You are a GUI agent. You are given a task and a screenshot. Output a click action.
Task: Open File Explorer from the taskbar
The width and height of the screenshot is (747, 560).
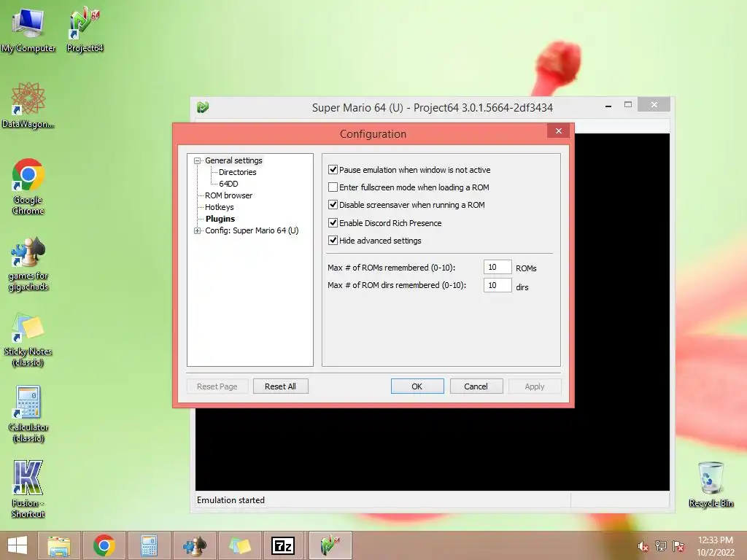(x=59, y=545)
